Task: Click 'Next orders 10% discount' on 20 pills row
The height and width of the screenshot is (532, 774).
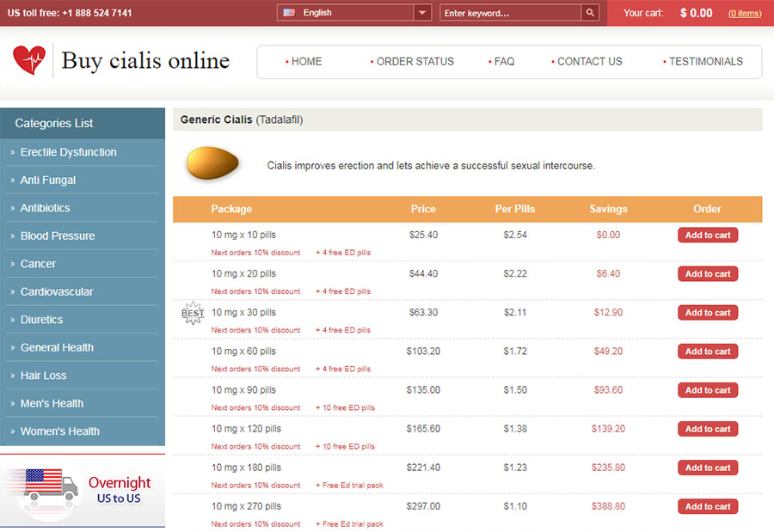Action: coord(255,291)
